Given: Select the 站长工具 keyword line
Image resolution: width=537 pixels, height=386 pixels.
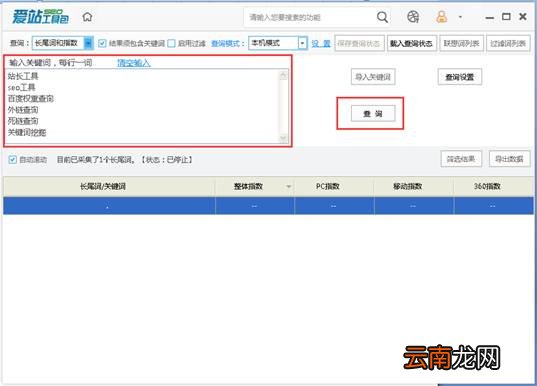Looking at the screenshot, I should click(x=23, y=76).
